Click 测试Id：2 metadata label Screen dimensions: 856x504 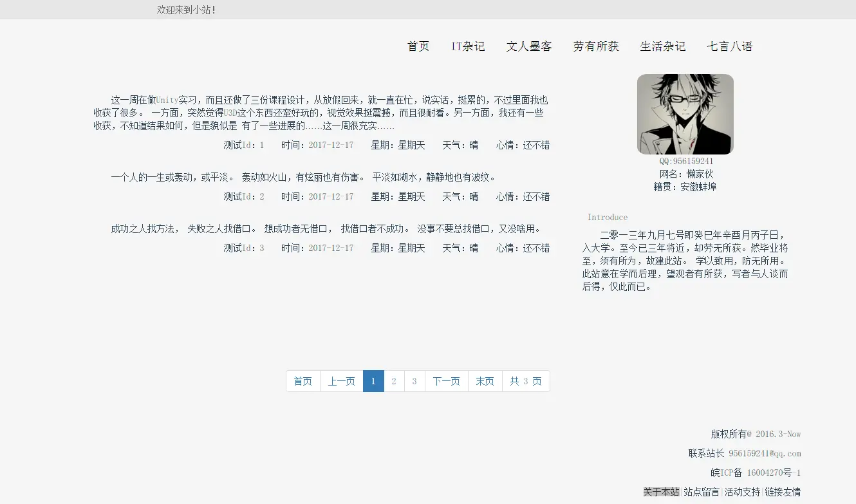click(244, 196)
